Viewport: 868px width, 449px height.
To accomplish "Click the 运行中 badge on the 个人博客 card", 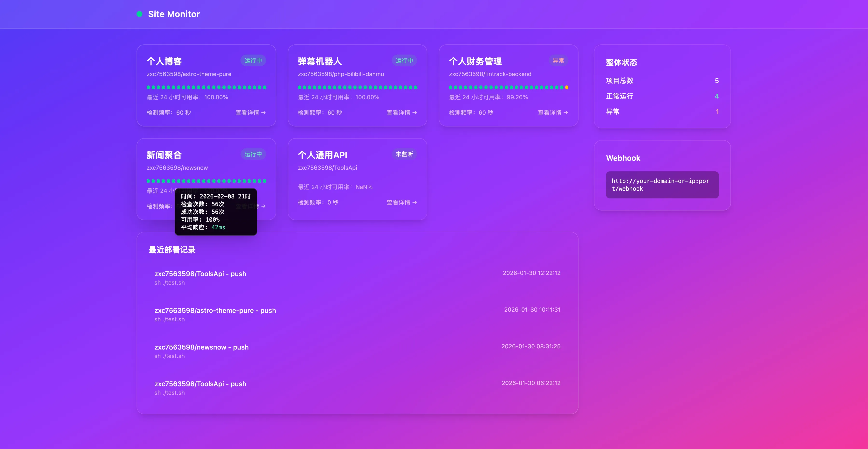I will click(x=253, y=61).
